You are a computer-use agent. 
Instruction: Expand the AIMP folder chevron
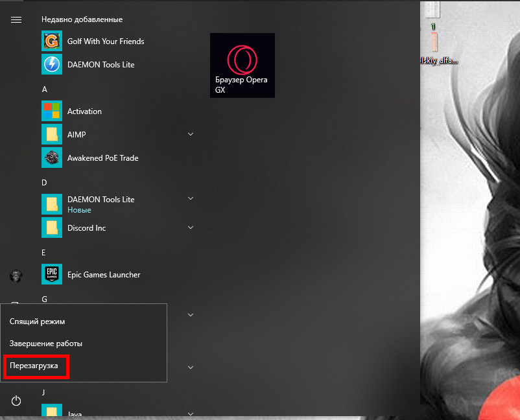tap(191, 134)
